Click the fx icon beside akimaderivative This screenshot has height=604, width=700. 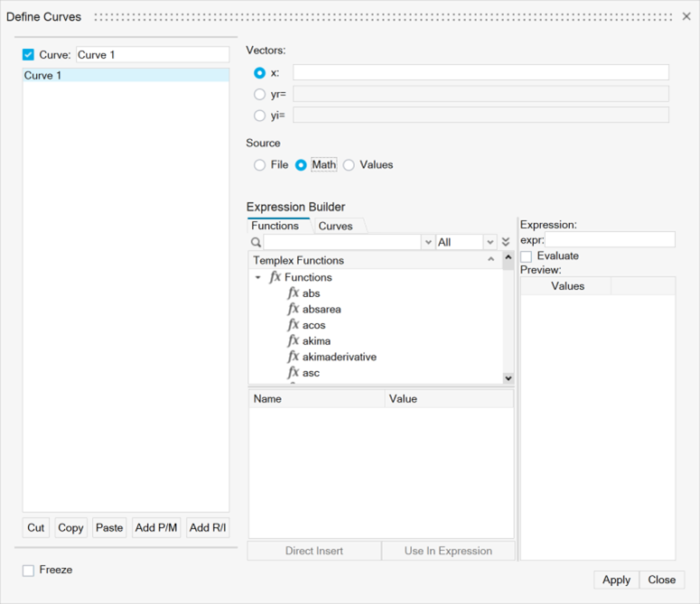(293, 357)
